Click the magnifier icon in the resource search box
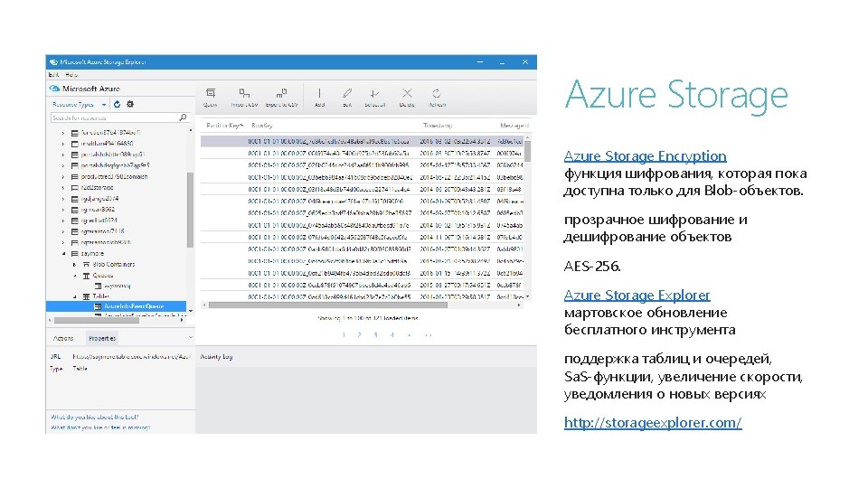This screenshot has width=868, height=488. pyautogui.click(x=183, y=117)
